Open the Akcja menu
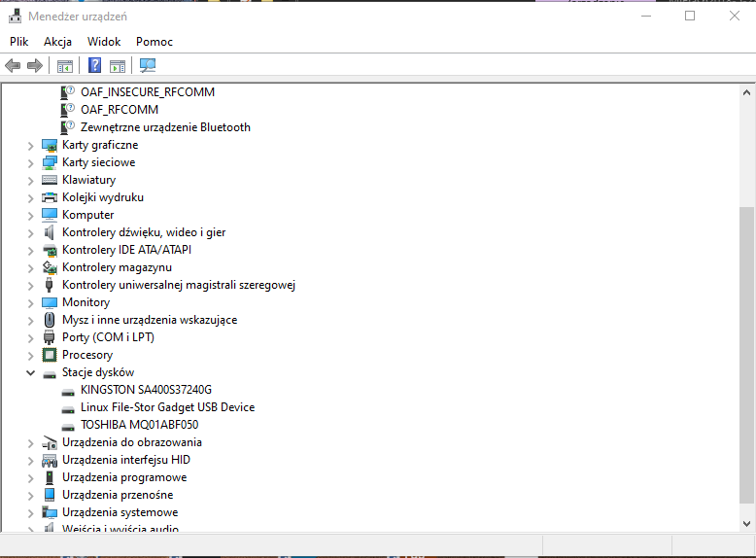The width and height of the screenshot is (756, 558). 57,42
